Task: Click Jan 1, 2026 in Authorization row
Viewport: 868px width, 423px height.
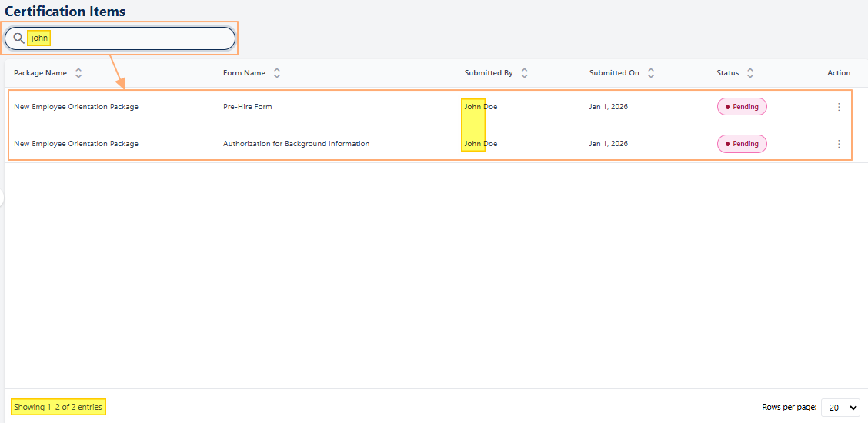Action: click(x=609, y=144)
